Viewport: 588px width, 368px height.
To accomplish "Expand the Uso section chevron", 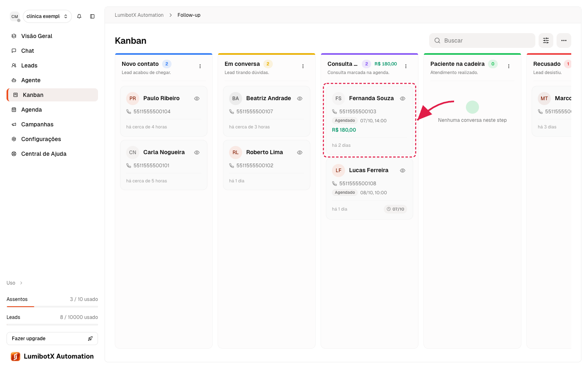I will pyautogui.click(x=21, y=283).
